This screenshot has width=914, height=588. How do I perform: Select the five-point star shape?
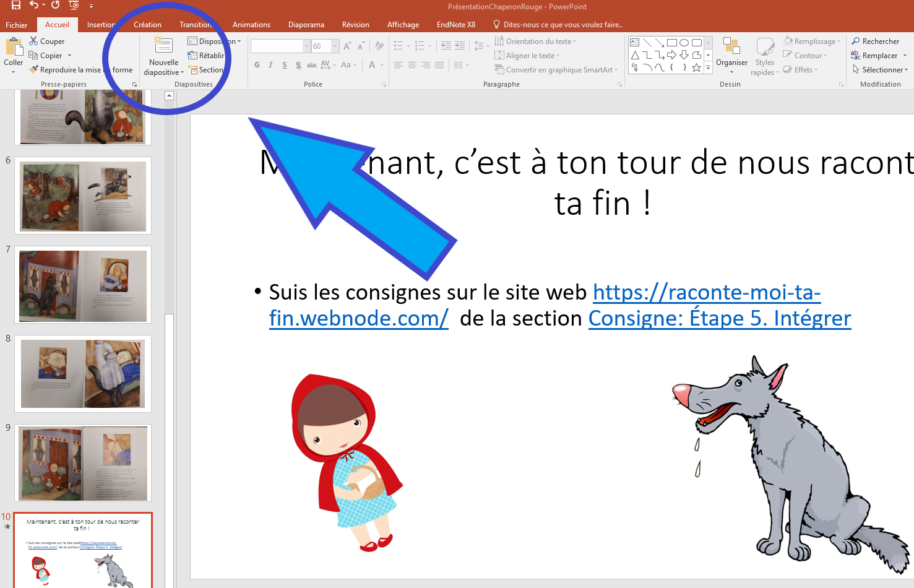pos(697,67)
